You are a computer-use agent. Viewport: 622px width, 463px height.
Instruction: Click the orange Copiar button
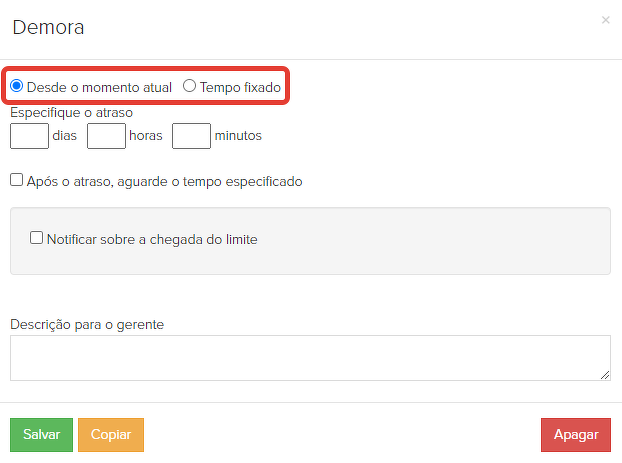click(x=111, y=435)
